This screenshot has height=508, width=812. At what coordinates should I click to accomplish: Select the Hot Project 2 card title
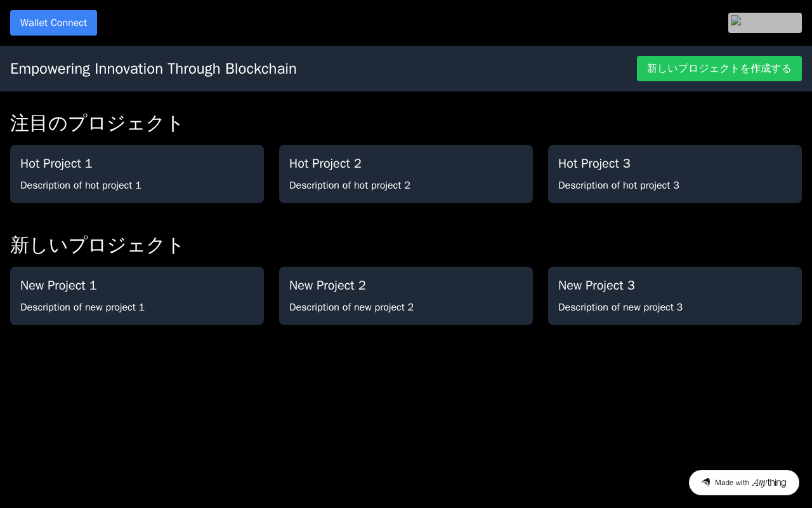[x=325, y=163]
